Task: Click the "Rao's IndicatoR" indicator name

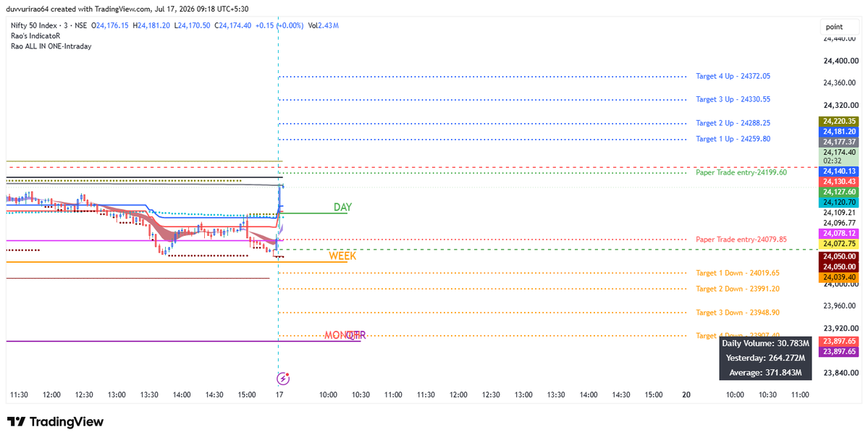Action: pyautogui.click(x=35, y=36)
